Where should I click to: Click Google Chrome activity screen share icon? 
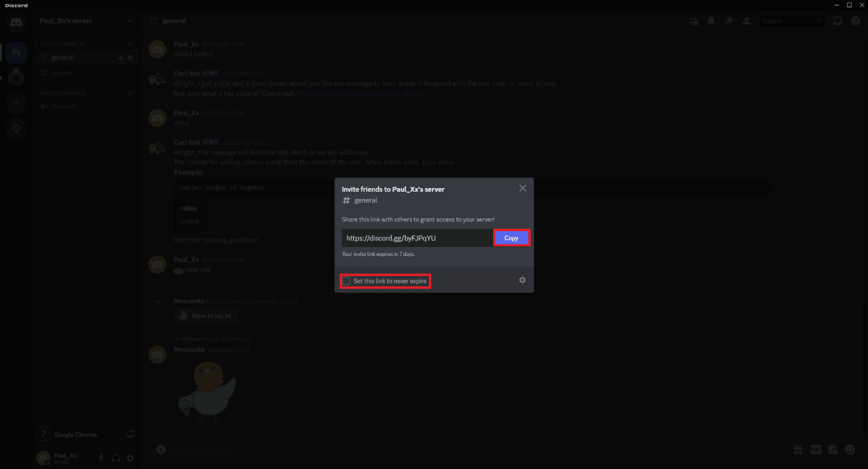(130, 434)
